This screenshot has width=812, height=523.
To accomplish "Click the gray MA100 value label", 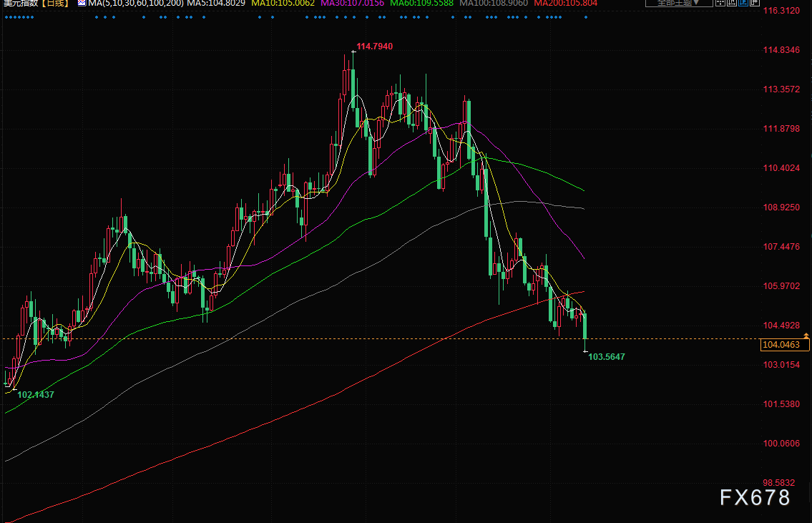I will pyautogui.click(x=494, y=3).
